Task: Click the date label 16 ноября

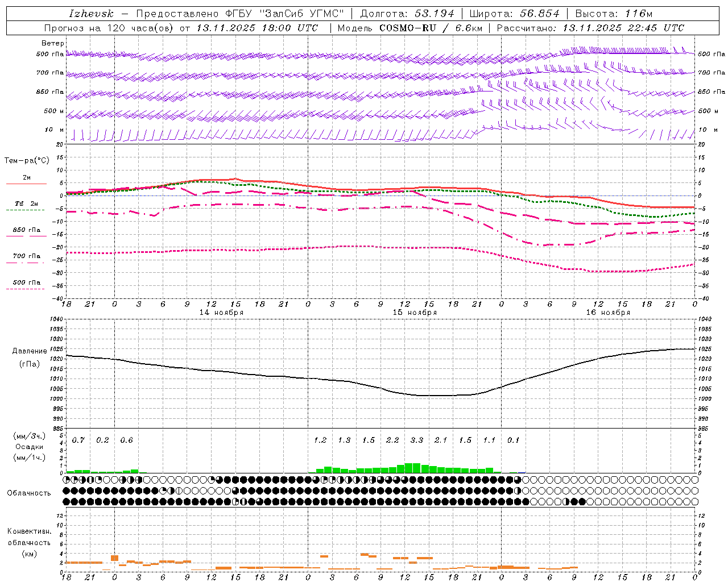Action: (x=608, y=313)
